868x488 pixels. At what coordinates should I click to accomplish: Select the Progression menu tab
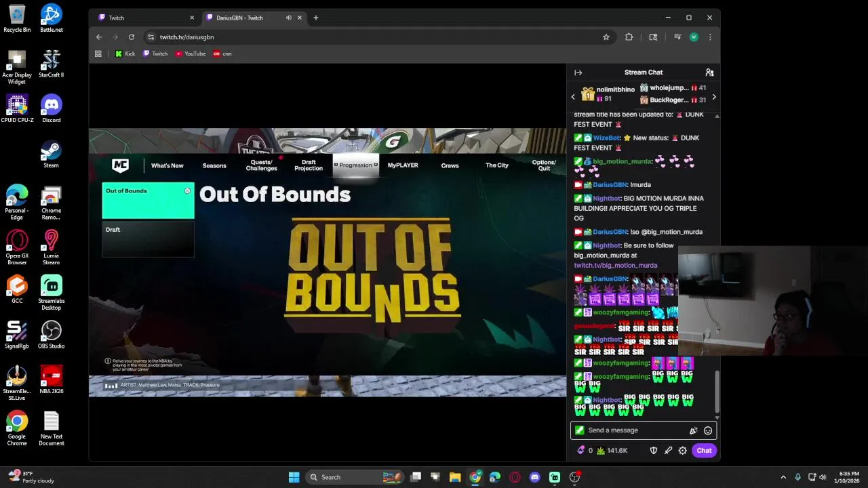[356, 165]
